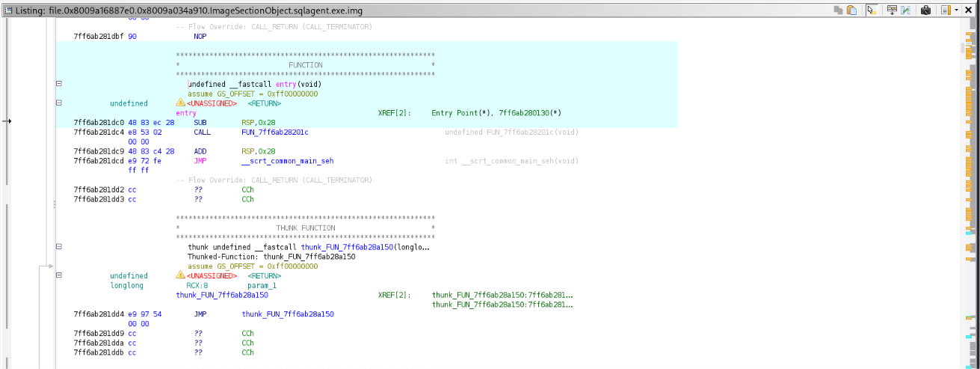Viewport: 980px width, 369px height.
Task: Take a listing snapshot with camera icon
Action: [x=925, y=10]
